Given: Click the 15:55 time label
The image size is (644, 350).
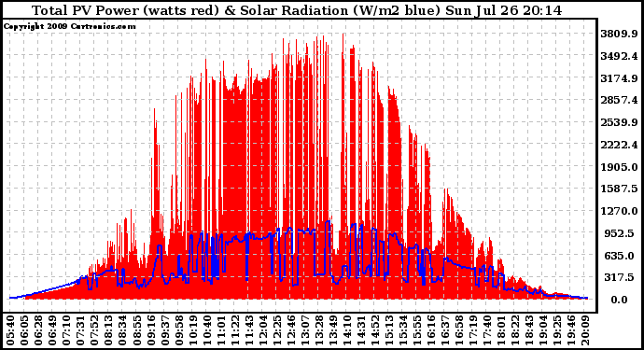Looking at the screenshot, I should pos(417,330).
